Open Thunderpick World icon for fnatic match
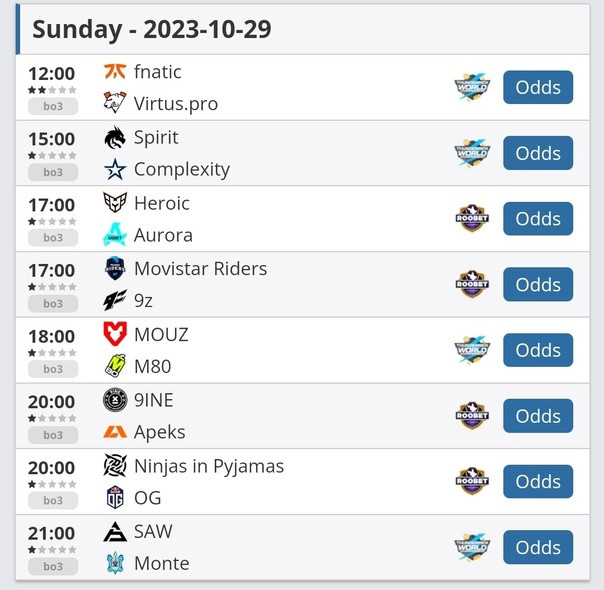The width and height of the screenshot is (604, 590). tap(472, 87)
